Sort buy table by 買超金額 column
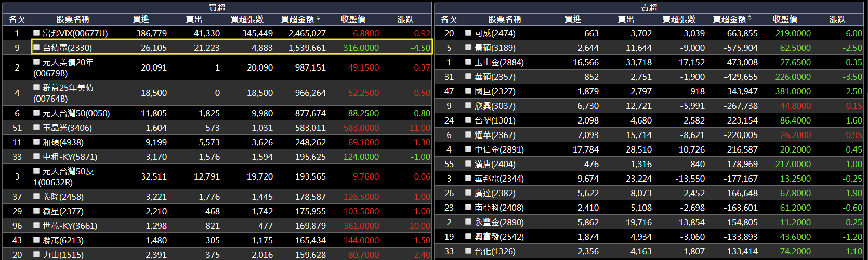This screenshot has height=260, width=868. (x=300, y=19)
